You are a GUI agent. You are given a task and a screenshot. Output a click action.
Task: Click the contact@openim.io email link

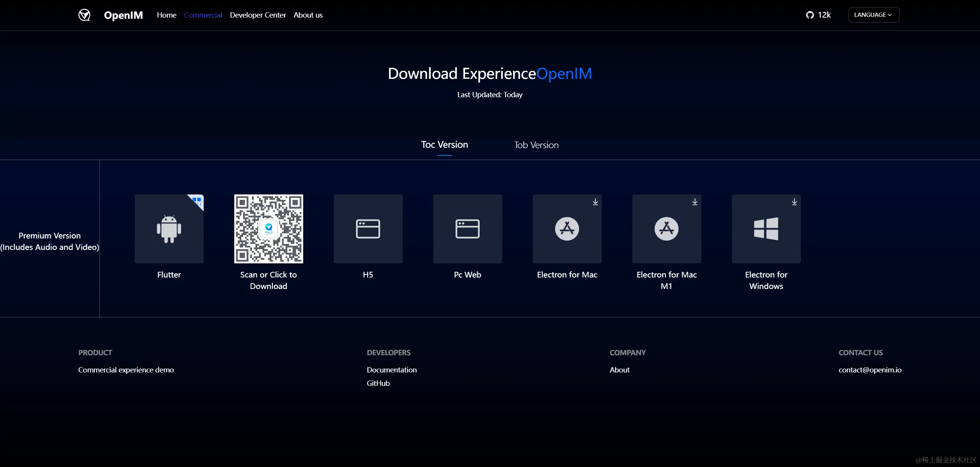click(870, 370)
